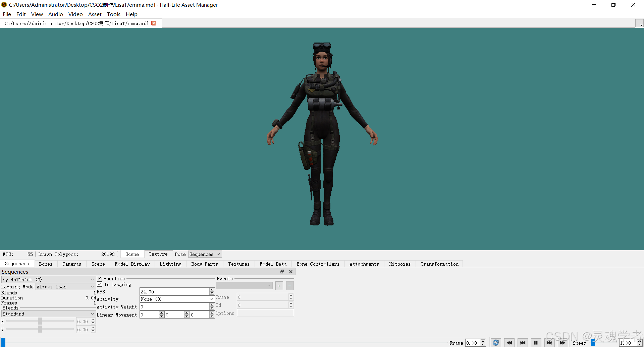Toggle the loop playback refresh button
Viewport: 644px width, 347px height.
[x=496, y=343]
